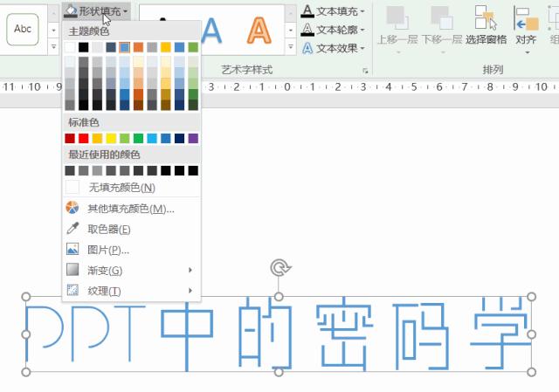Click the rotation handle above the text box
Screen dimensions: 559x392
[x=280, y=268]
